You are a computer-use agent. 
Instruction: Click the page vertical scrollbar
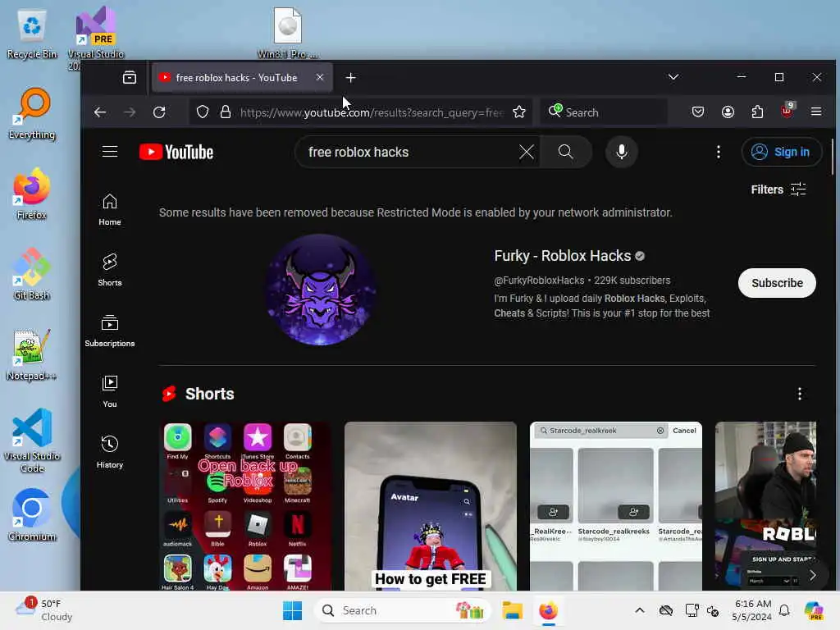pyautogui.click(x=833, y=157)
